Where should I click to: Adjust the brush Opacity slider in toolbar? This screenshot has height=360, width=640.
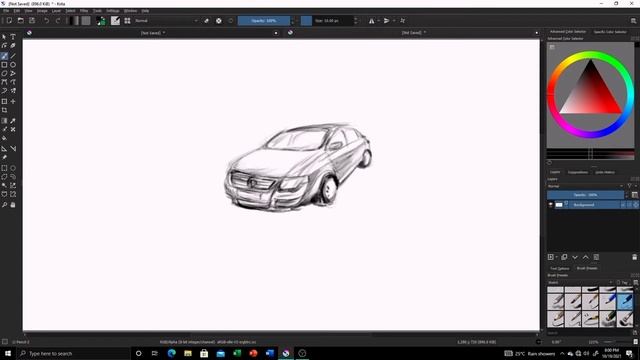[x=264, y=21]
